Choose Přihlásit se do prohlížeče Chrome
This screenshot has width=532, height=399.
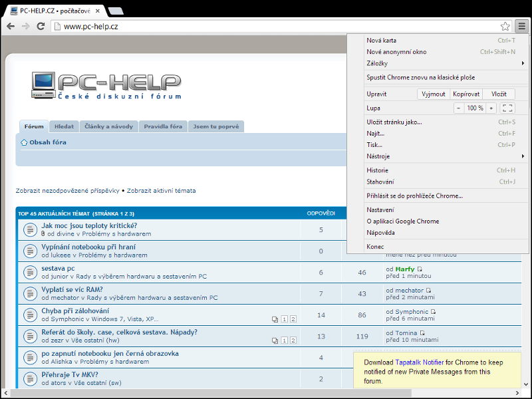446,196
